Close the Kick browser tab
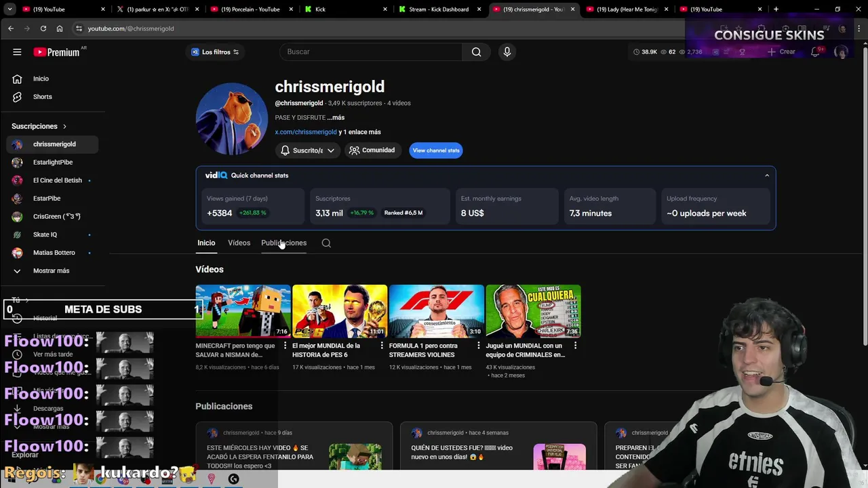Image resolution: width=868 pixels, height=488 pixels. coord(384,9)
